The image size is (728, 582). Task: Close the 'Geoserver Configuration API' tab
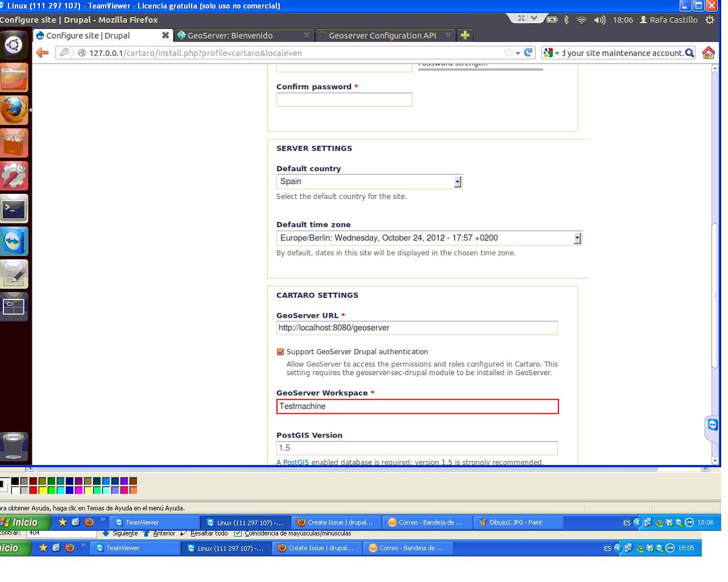click(448, 35)
